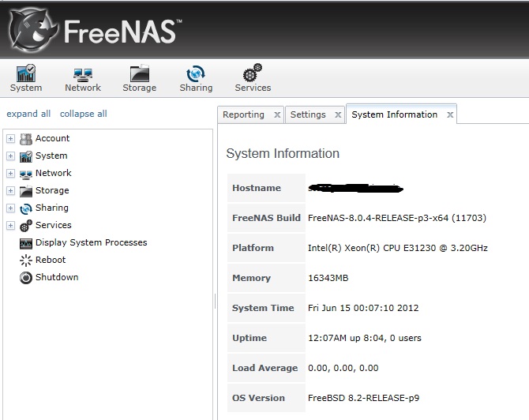Click the Shutdown power icon
Image resolution: width=529 pixels, height=420 pixels.
point(26,278)
